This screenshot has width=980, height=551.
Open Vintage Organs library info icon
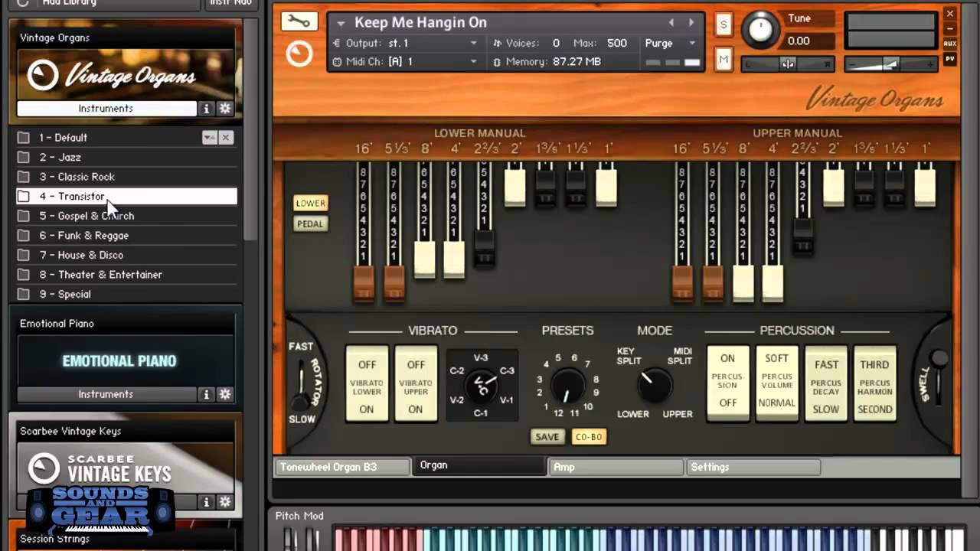click(x=206, y=109)
